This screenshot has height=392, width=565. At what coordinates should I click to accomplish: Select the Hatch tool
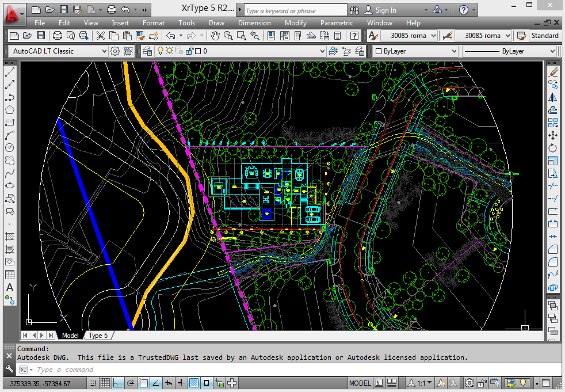click(10, 237)
